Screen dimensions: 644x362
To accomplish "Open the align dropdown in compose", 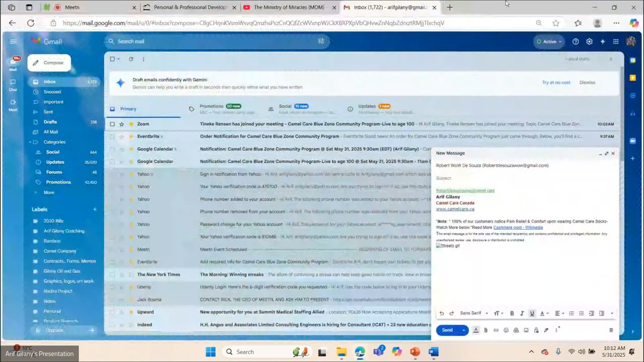I will 559,313.
